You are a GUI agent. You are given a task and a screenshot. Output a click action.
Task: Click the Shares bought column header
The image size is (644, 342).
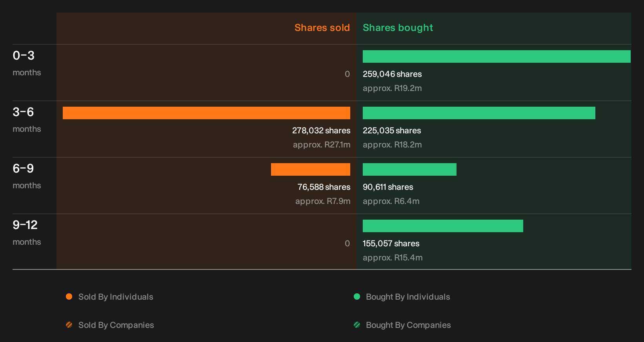click(x=398, y=28)
